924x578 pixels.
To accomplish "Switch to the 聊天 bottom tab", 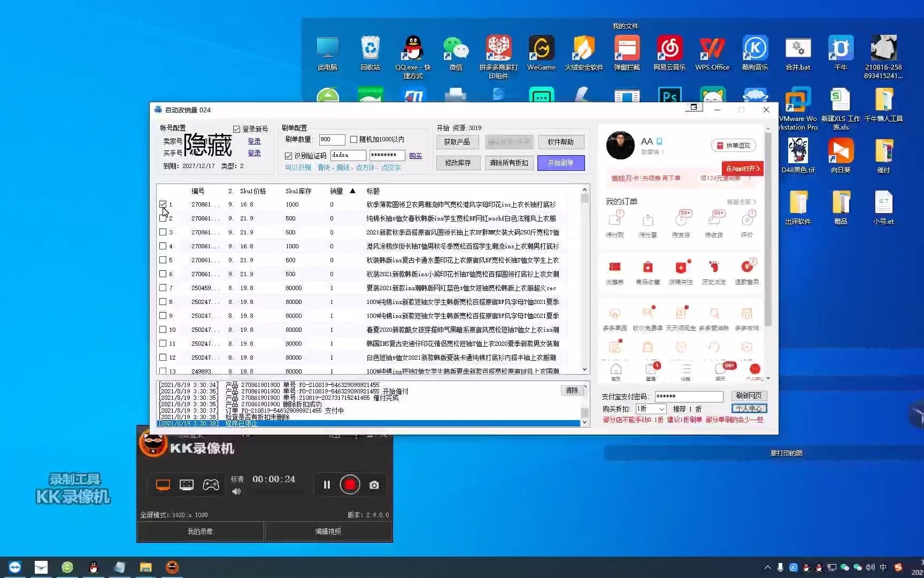I will pyautogui.click(x=721, y=371).
